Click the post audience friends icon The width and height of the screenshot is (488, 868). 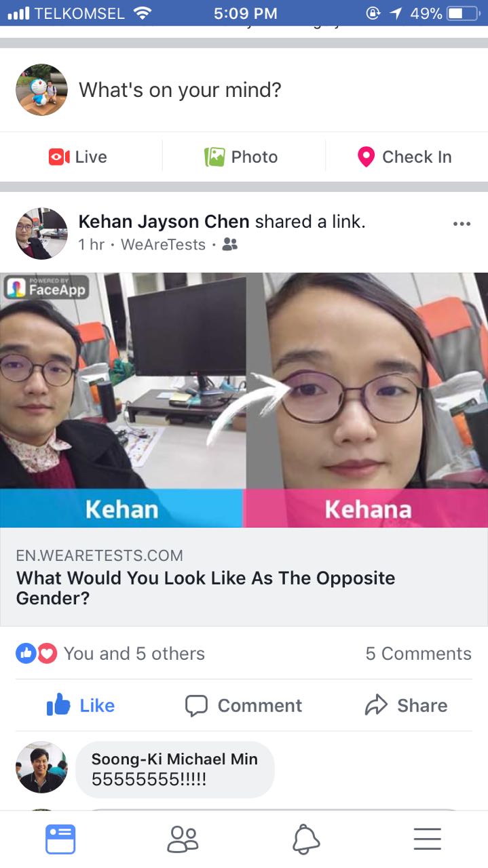point(230,245)
